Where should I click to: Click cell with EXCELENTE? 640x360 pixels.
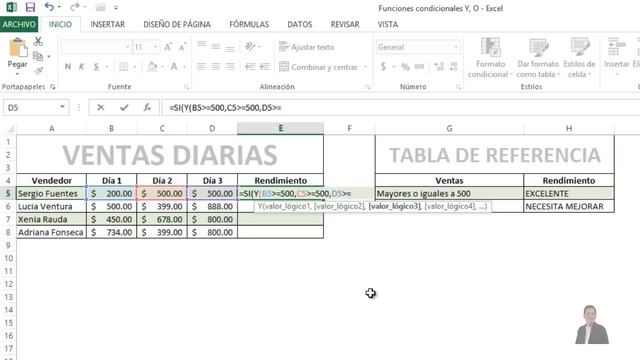pyautogui.click(x=569, y=193)
